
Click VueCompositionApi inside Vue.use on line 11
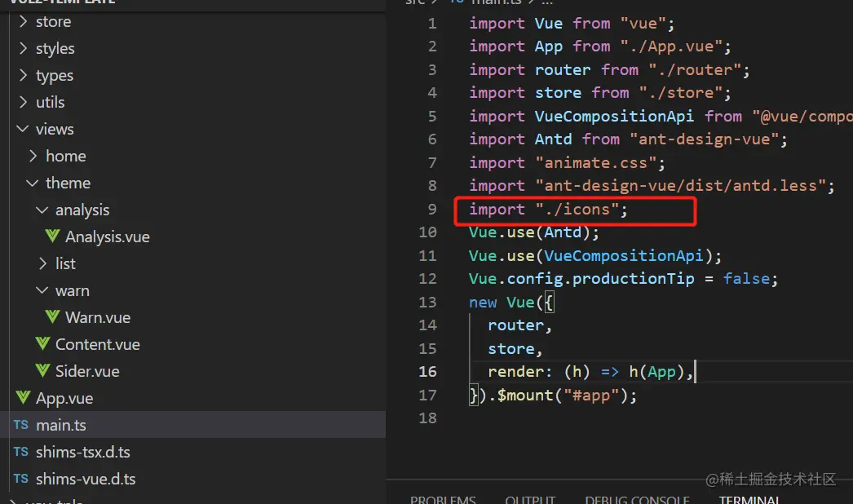[623, 256]
